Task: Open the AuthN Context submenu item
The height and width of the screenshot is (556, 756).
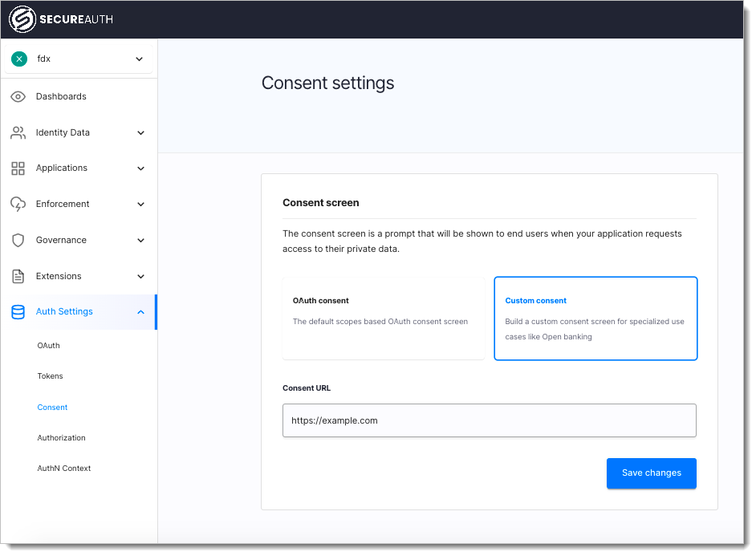Action: [63, 468]
